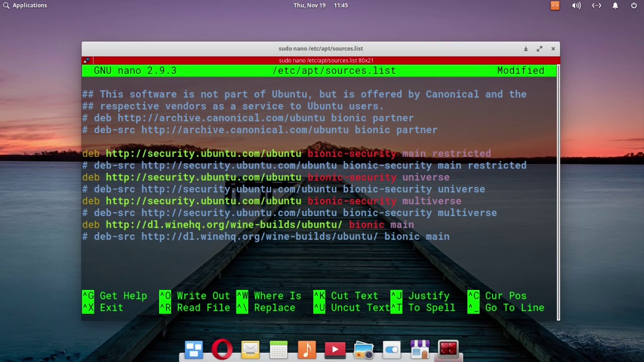This screenshot has width=644, height=362.
Task: Click the '/etc/apt/sources.list' filename in nano header
Action: tap(334, 71)
